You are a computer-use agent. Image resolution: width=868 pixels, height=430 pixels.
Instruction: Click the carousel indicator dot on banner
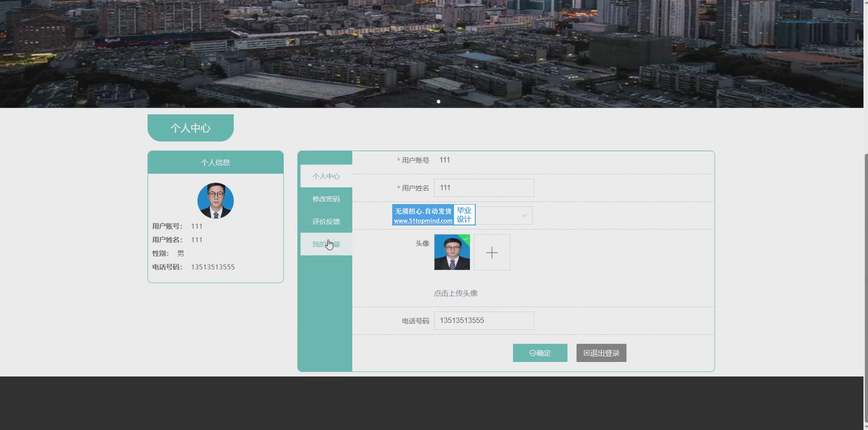[x=439, y=102]
